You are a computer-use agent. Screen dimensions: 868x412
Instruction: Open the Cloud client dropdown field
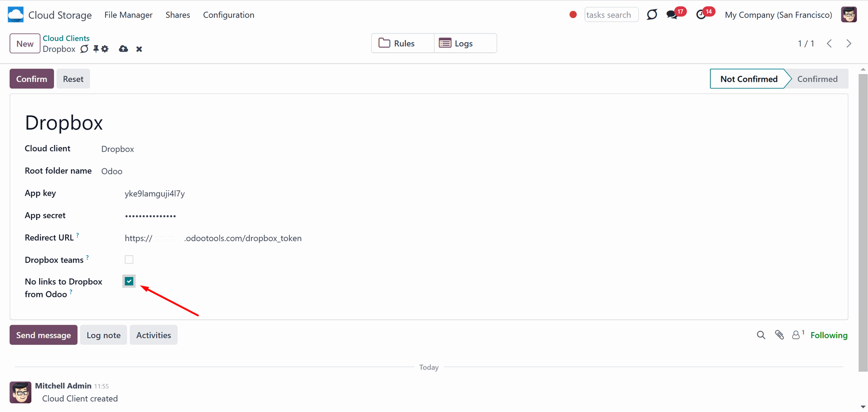point(118,149)
